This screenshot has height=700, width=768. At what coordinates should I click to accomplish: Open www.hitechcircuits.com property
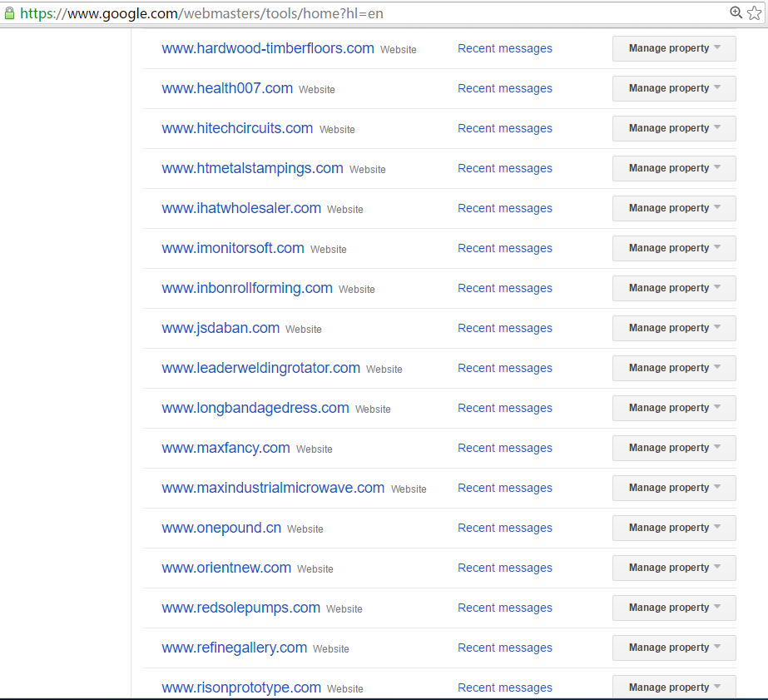coord(237,128)
